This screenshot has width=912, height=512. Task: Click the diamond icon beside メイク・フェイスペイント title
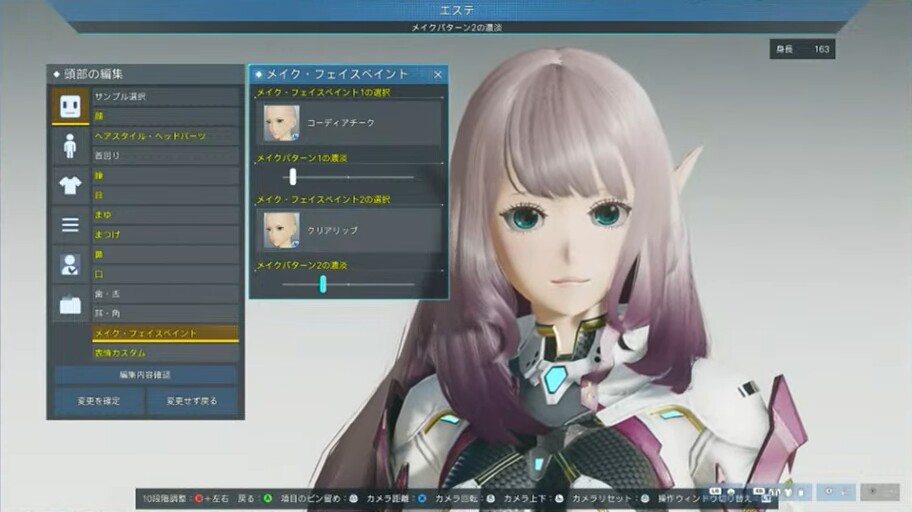click(259, 74)
